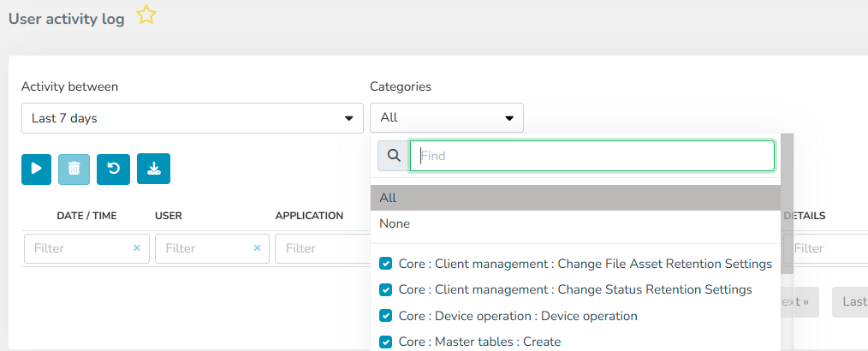Clear the Date / Time filter
The width and height of the screenshot is (868, 351).
(137, 248)
